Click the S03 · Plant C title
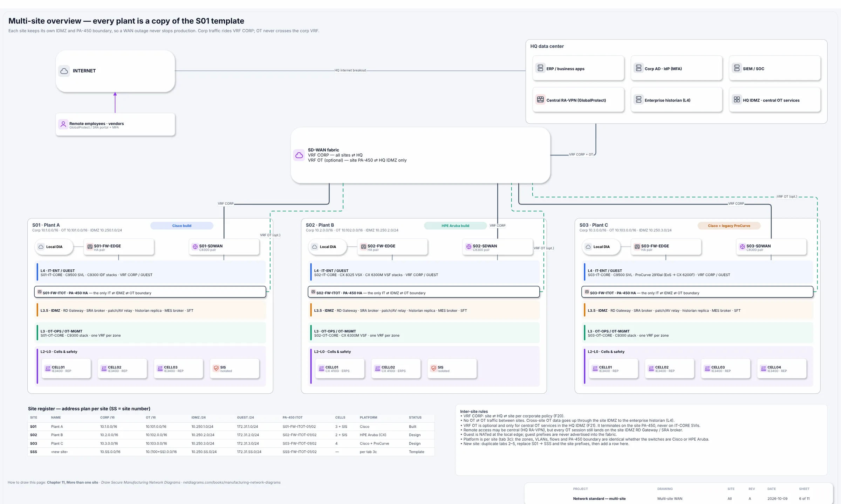Image resolution: width=841 pixels, height=504 pixels. click(594, 225)
